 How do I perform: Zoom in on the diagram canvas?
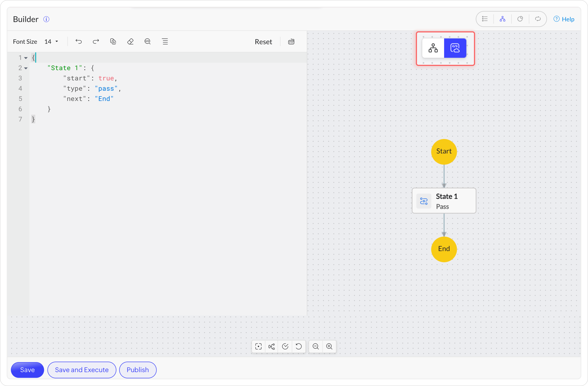(x=329, y=347)
